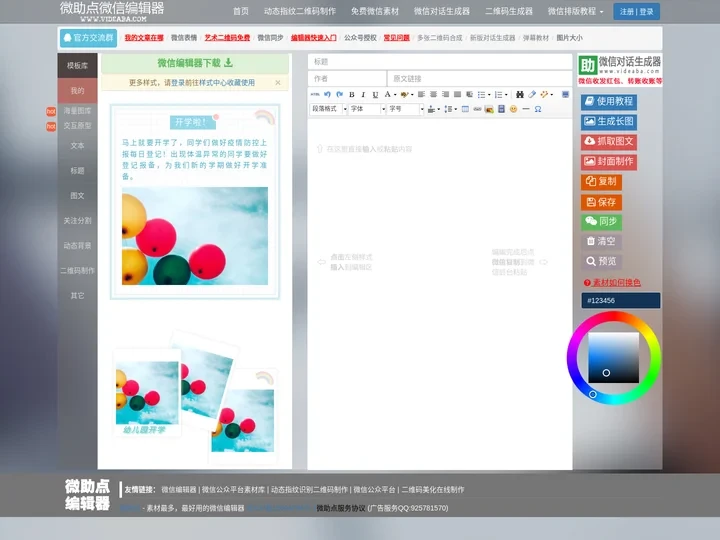The height and width of the screenshot is (540, 720).
Task: Click 微信编辑器下载 banner
Action: 195,63
